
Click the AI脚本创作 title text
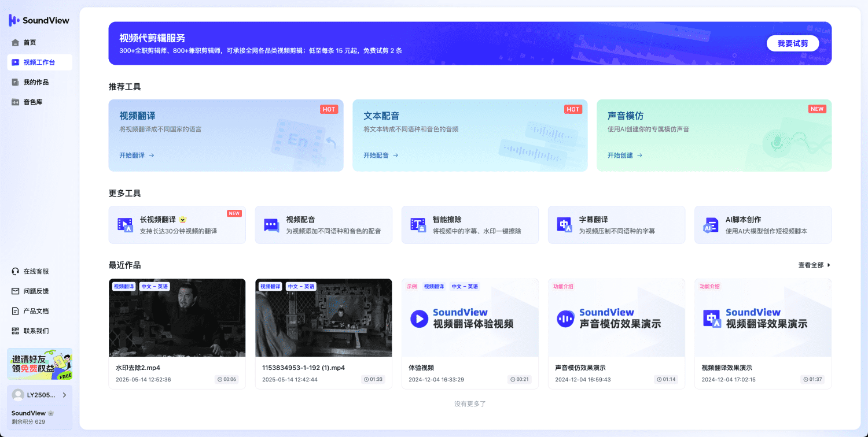[x=743, y=220]
